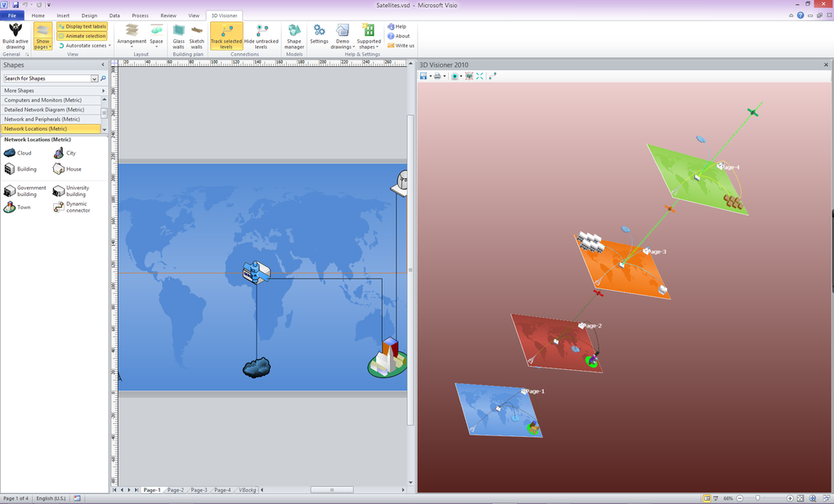Select the Cloud shape in stencil
Image resolution: width=834 pixels, height=504 pixels.
point(17,153)
